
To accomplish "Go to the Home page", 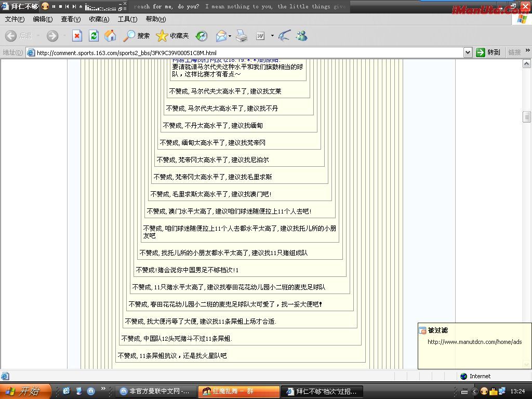I will 110,36.
